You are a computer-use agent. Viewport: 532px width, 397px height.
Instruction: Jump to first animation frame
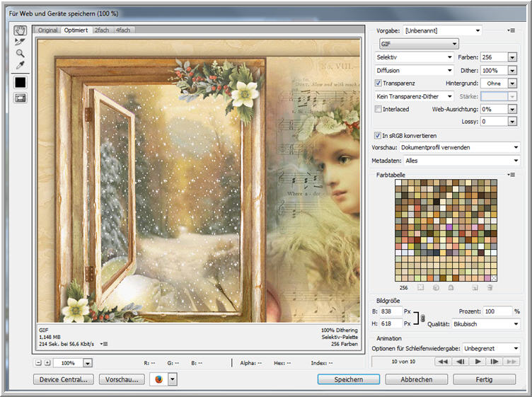point(443,362)
